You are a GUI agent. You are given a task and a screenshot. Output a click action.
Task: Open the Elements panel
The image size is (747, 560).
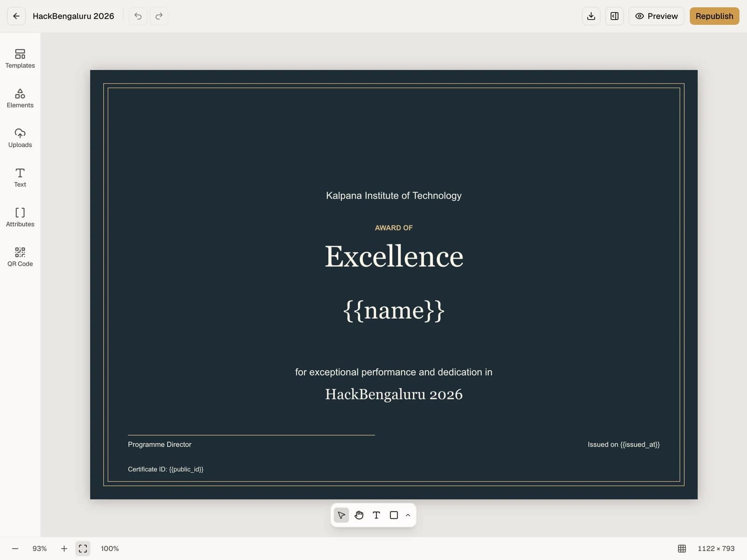(x=20, y=98)
